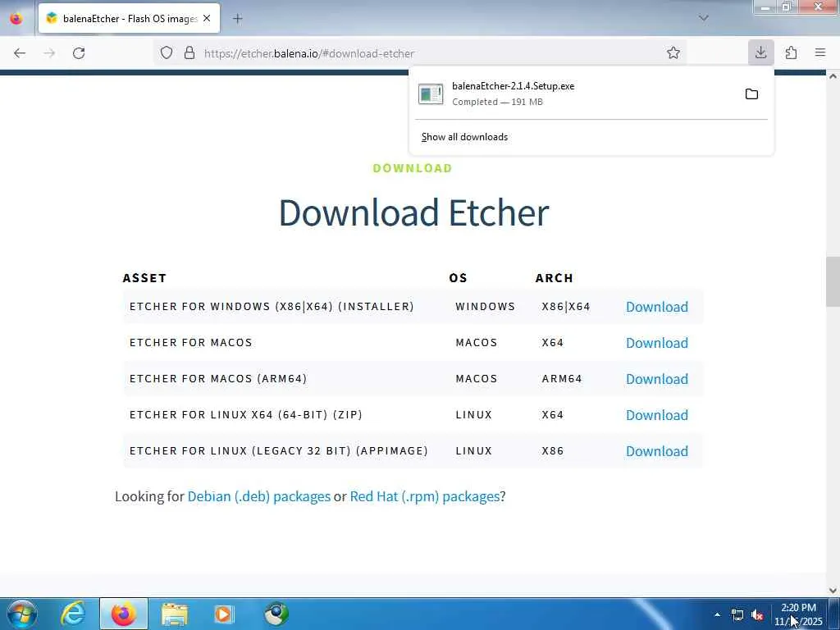The width and height of the screenshot is (840, 630).
Task: Click the Firefox taskbar button
Action: tap(123, 614)
